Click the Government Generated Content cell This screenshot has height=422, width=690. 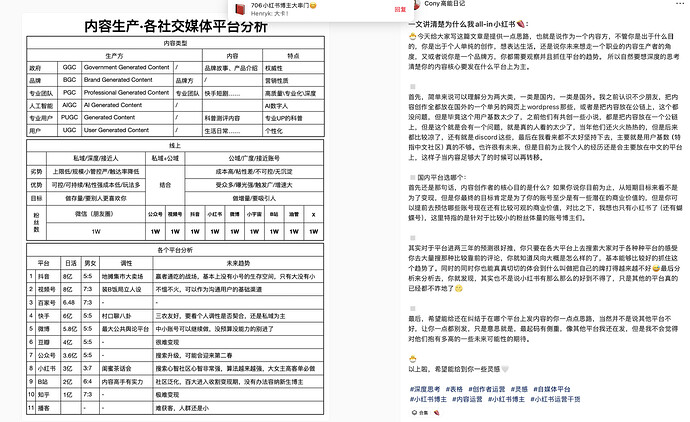(x=127, y=67)
